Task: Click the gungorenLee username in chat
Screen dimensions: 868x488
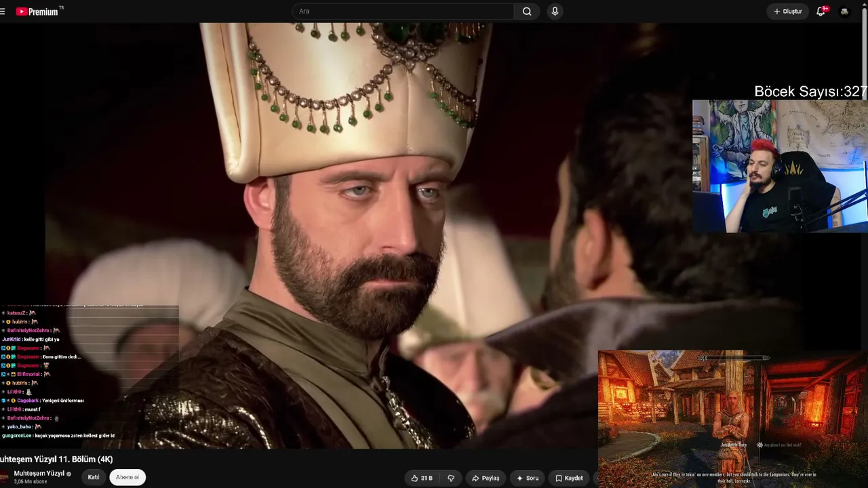Action: [18, 436]
